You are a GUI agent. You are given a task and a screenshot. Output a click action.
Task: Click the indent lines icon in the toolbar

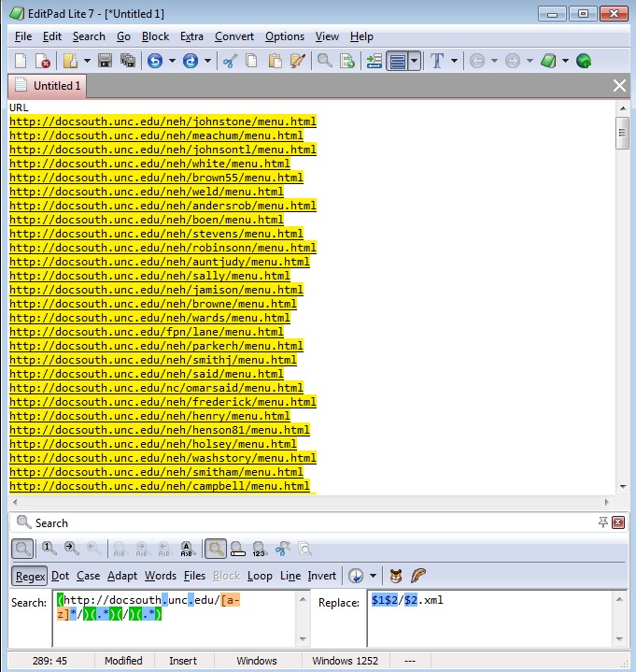coord(375,61)
